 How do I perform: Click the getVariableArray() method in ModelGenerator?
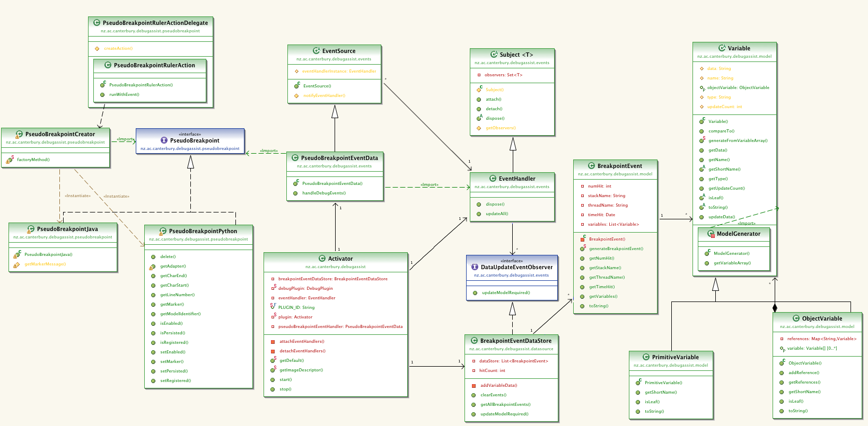point(732,263)
